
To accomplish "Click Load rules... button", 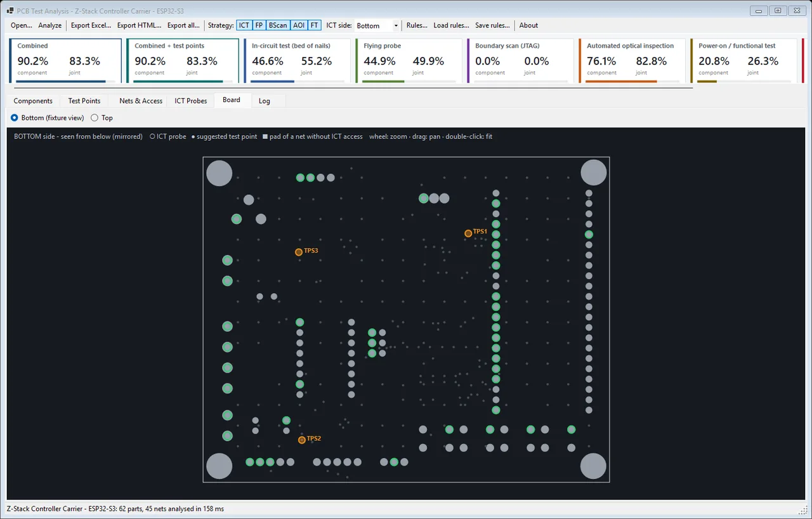I will [451, 25].
